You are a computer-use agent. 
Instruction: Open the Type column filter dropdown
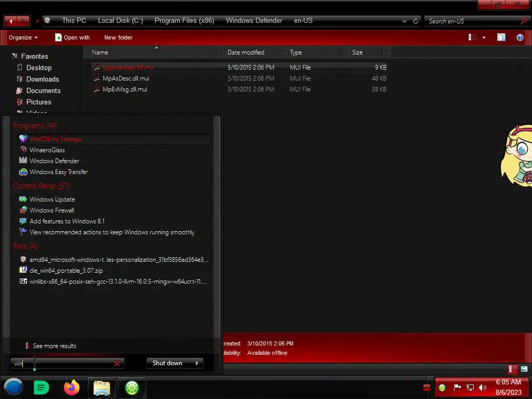345,52
